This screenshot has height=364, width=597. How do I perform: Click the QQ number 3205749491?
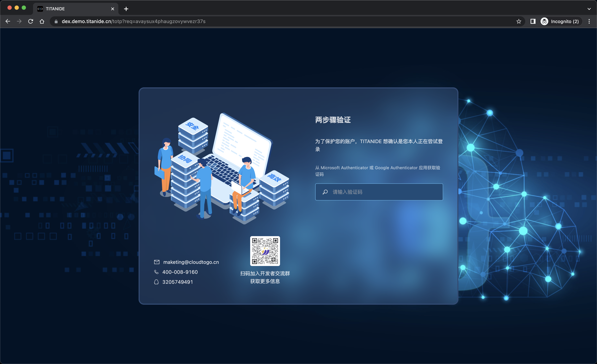(177, 282)
